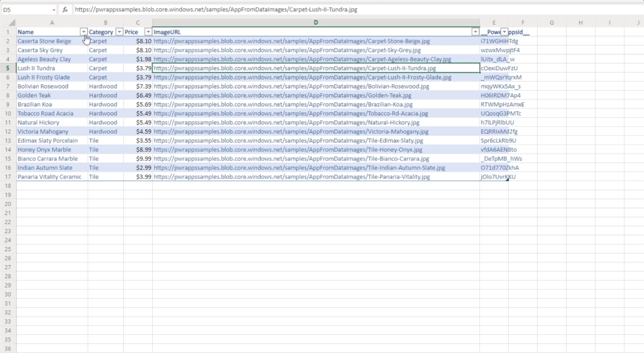
Task: Select column B header
Action: [x=106, y=23]
